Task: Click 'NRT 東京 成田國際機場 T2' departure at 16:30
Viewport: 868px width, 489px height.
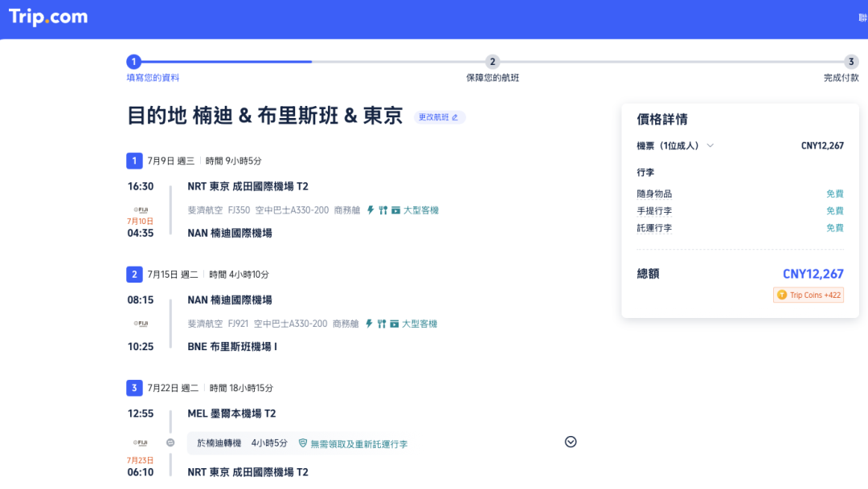Action: pyautogui.click(x=248, y=186)
